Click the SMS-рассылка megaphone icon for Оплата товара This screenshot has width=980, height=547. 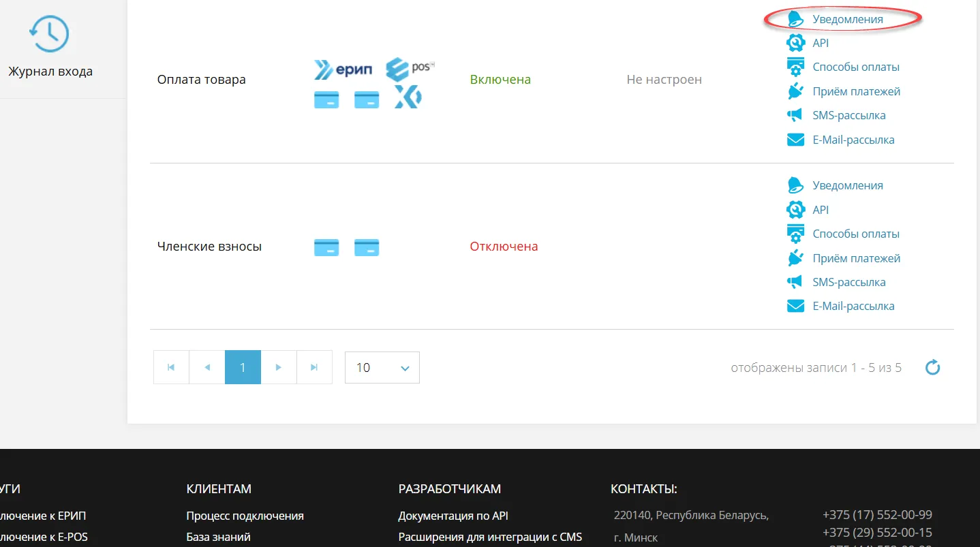point(795,115)
